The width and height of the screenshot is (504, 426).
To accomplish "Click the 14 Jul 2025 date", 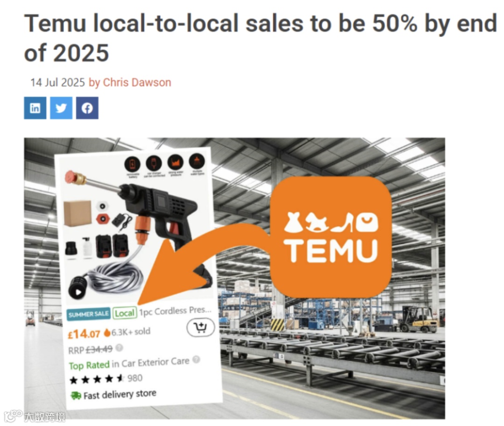I will 57,82.
